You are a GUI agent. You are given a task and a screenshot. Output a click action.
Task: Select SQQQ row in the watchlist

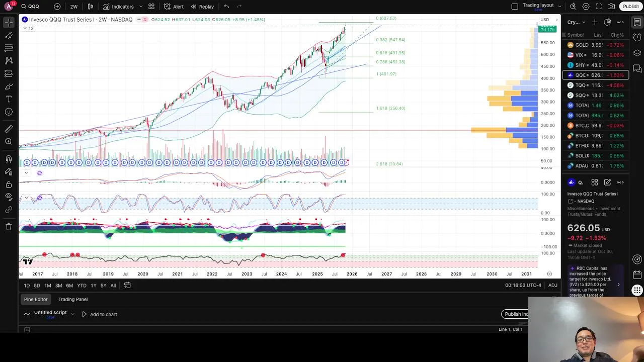coord(596,96)
